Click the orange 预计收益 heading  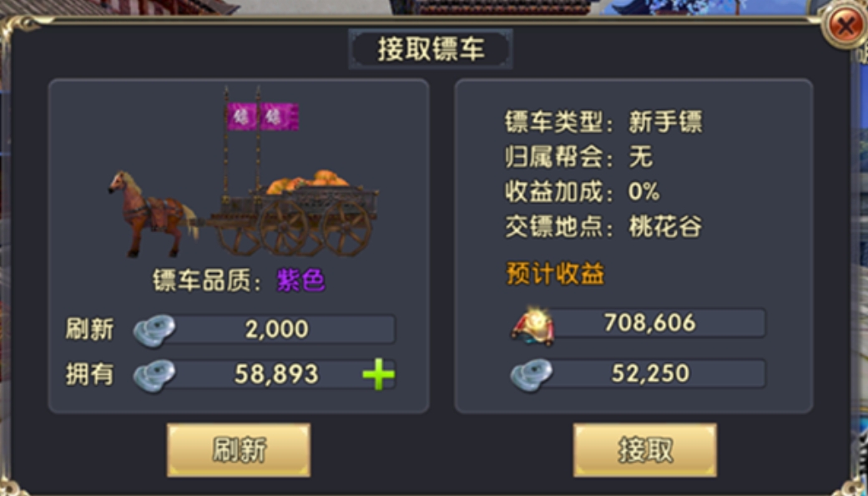pos(555,274)
